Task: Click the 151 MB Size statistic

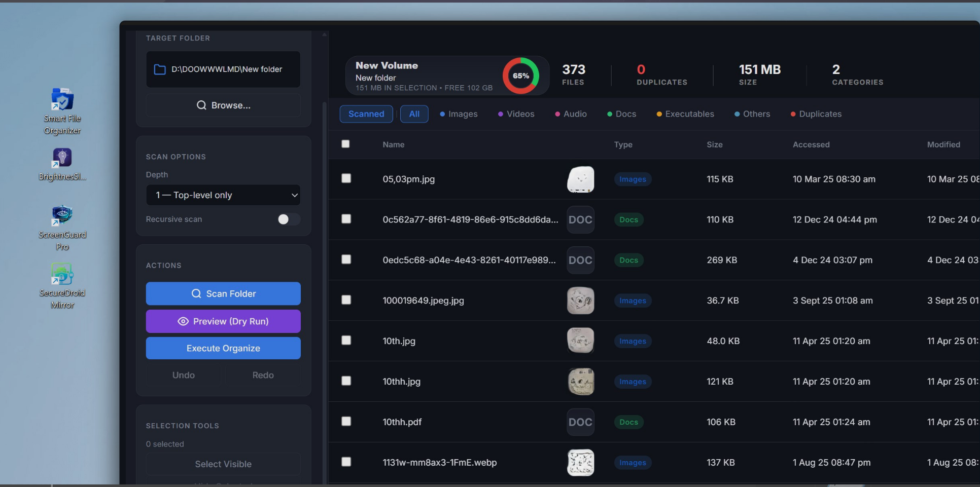Action: [x=759, y=74]
